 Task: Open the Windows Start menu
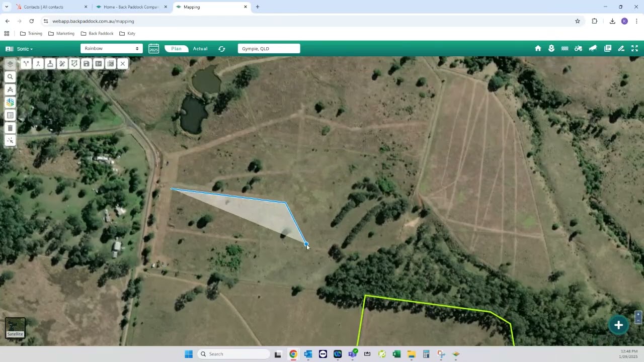(189, 354)
